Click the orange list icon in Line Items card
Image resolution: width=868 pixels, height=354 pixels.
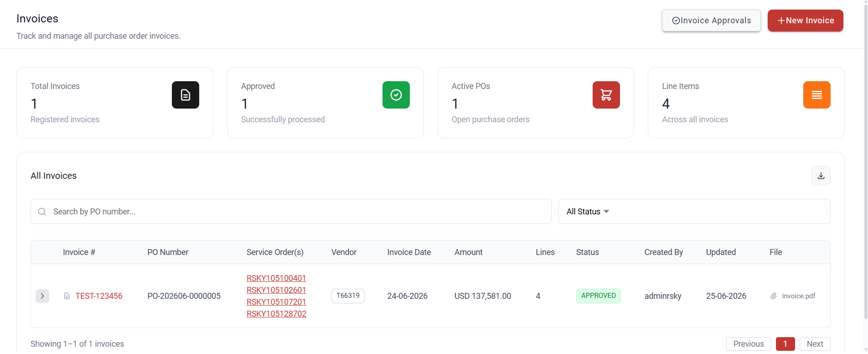817,95
